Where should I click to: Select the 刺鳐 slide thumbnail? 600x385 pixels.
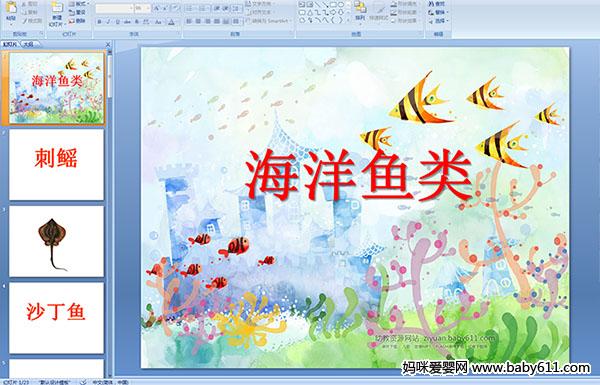coord(57,165)
